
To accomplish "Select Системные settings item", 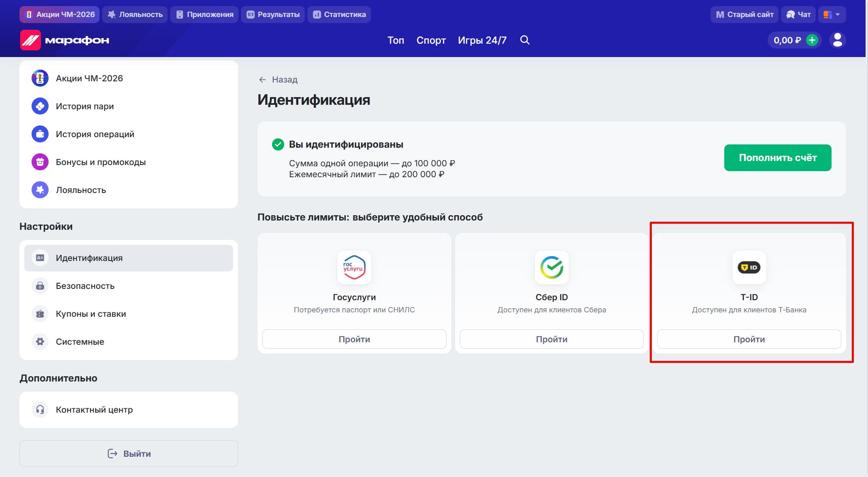I will pyautogui.click(x=129, y=341).
